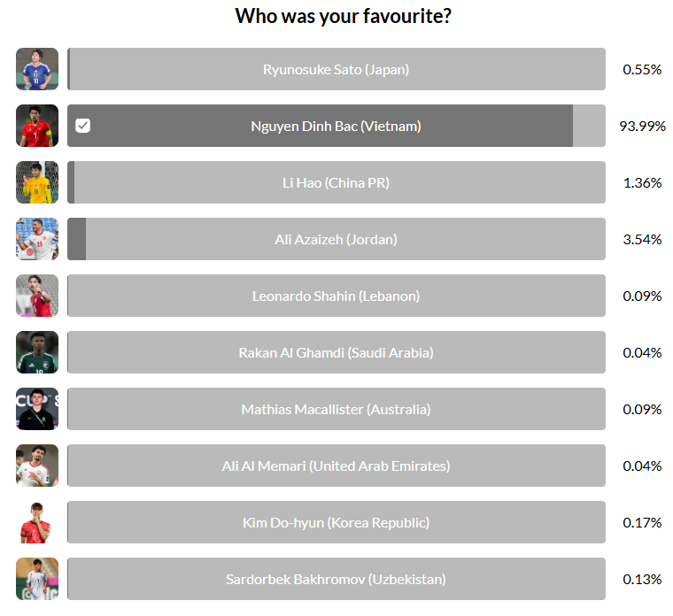Uncheck the Nguyen Dinh Bac checkbox
The width and height of the screenshot is (673, 616).
[83, 126]
